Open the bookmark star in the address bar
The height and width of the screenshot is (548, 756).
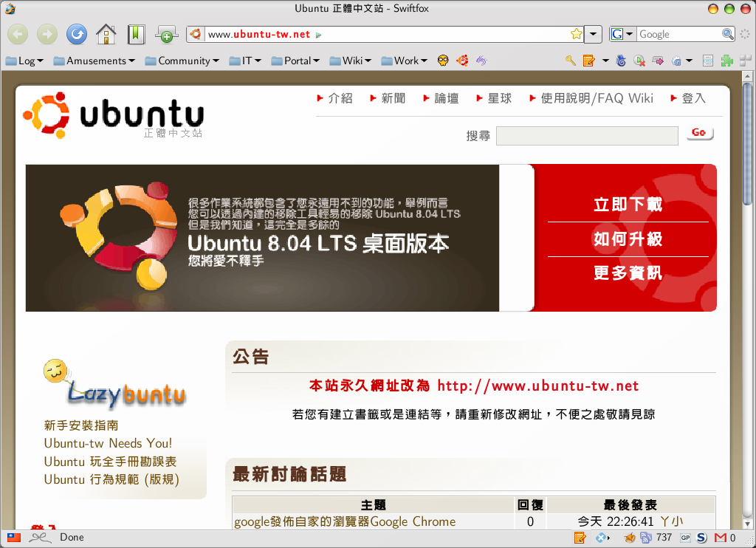575,34
